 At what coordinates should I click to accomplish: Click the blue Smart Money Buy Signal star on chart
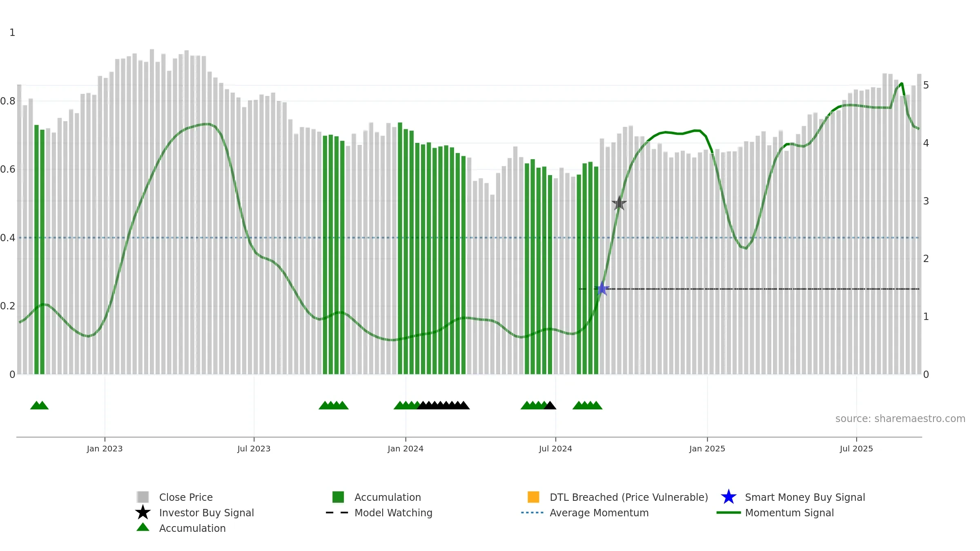(x=602, y=289)
